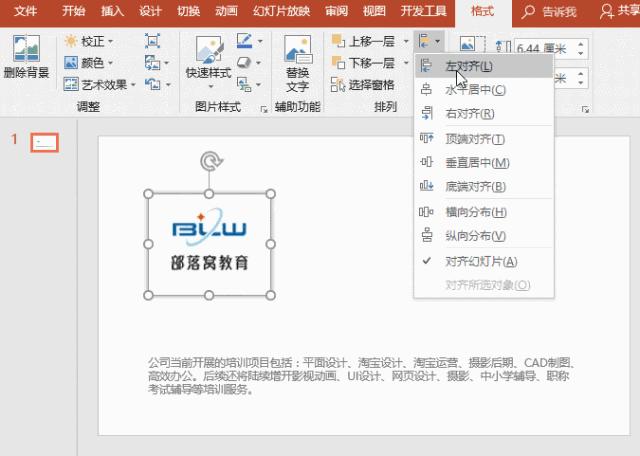Choose Align Right (右对齐) option
Image resolution: width=640 pixels, height=456 pixels.
[x=484, y=113]
